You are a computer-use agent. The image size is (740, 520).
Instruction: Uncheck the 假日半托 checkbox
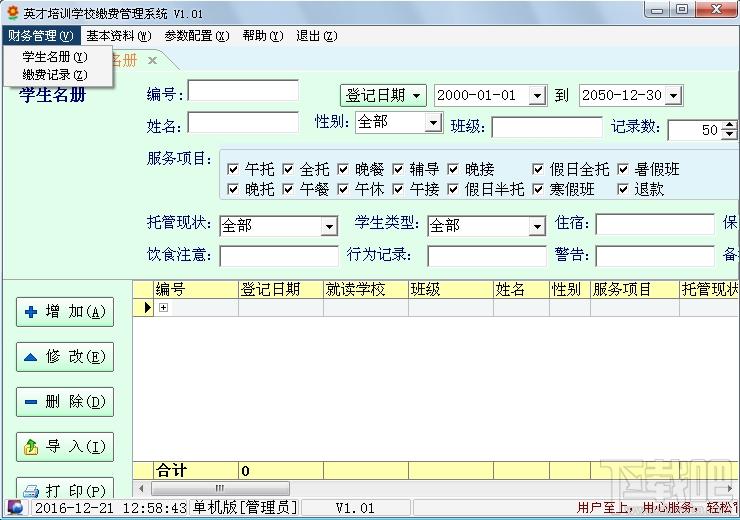[453, 189]
